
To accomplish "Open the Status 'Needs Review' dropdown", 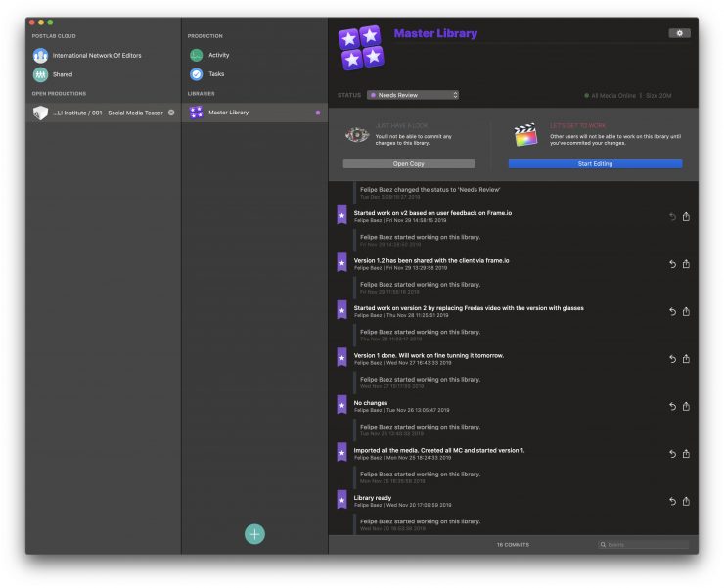I will tap(413, 95).
